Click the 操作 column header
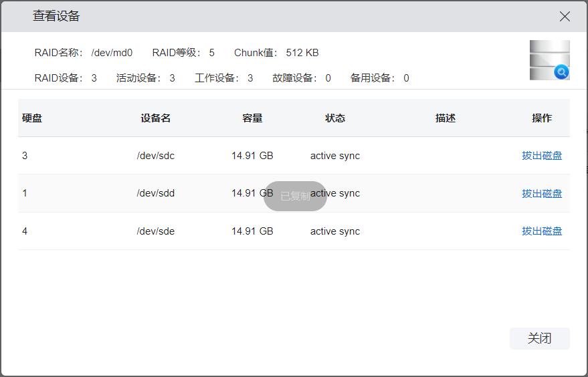588x377 pixels. (x=541, y=118)
